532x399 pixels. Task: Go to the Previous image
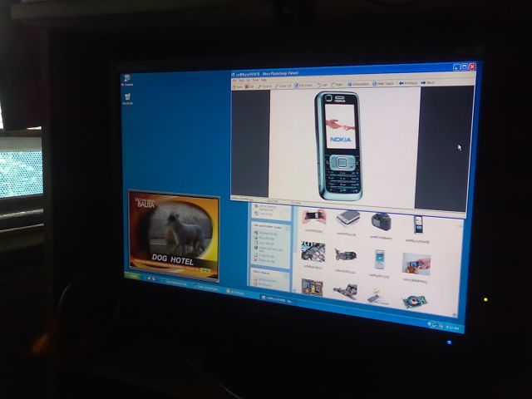[408, 83]
